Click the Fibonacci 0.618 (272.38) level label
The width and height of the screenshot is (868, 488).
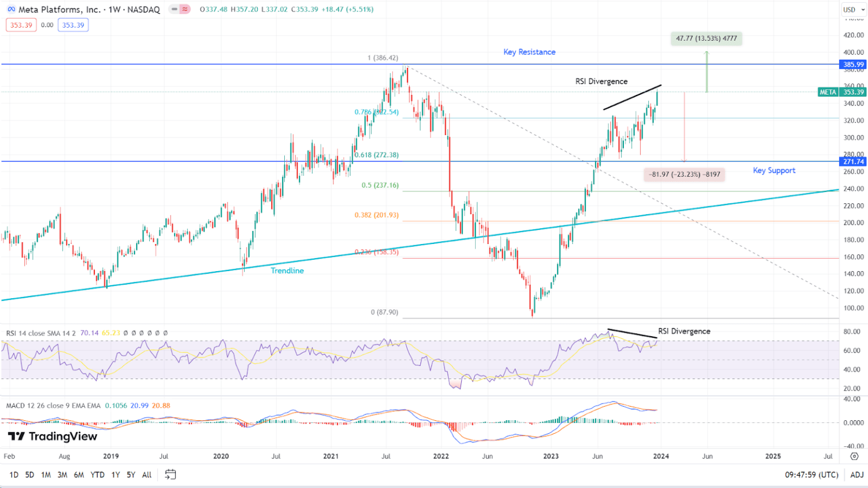tap(376, 155)
